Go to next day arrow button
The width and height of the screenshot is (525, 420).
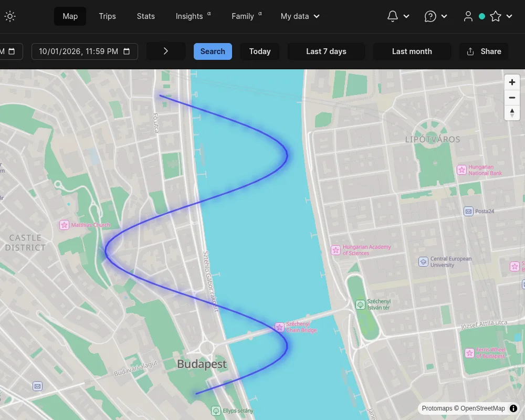[x=166, y=51]
